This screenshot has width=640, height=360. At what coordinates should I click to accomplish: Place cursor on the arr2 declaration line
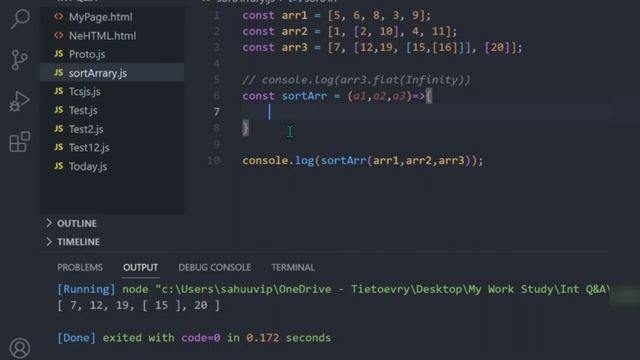349,31
